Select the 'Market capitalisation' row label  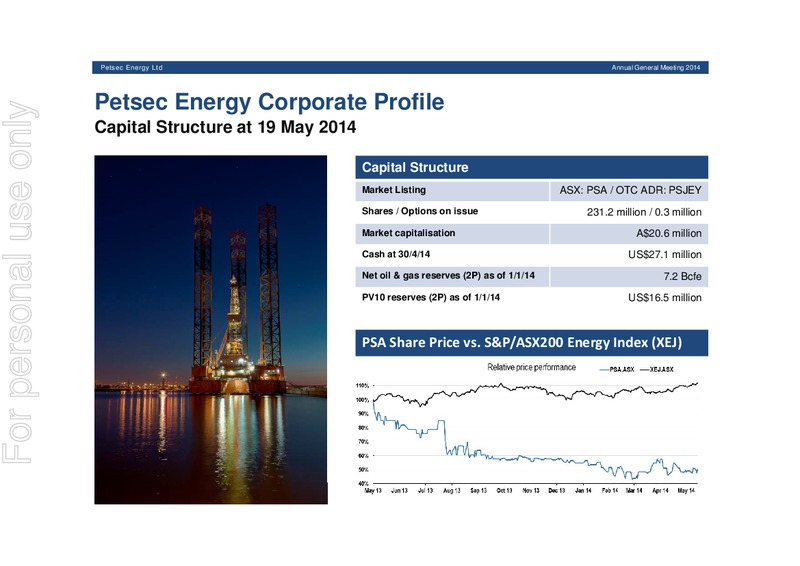[408, 233]
